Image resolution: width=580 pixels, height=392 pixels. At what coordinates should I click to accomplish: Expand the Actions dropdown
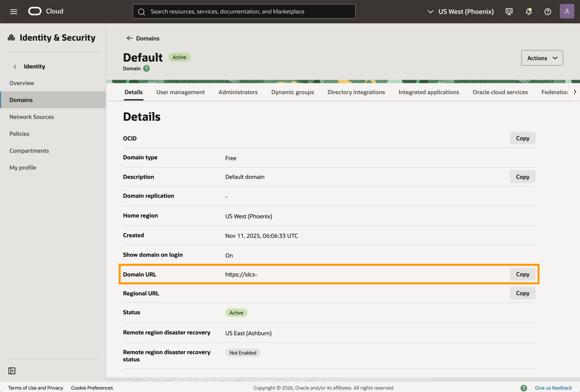[542, 58]
